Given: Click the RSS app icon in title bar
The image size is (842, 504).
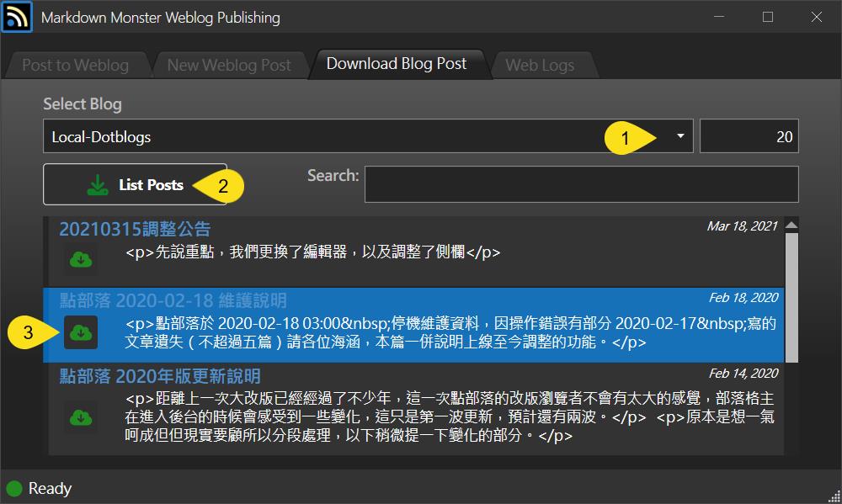Looking at the screenshot, I should coord(17,17).
